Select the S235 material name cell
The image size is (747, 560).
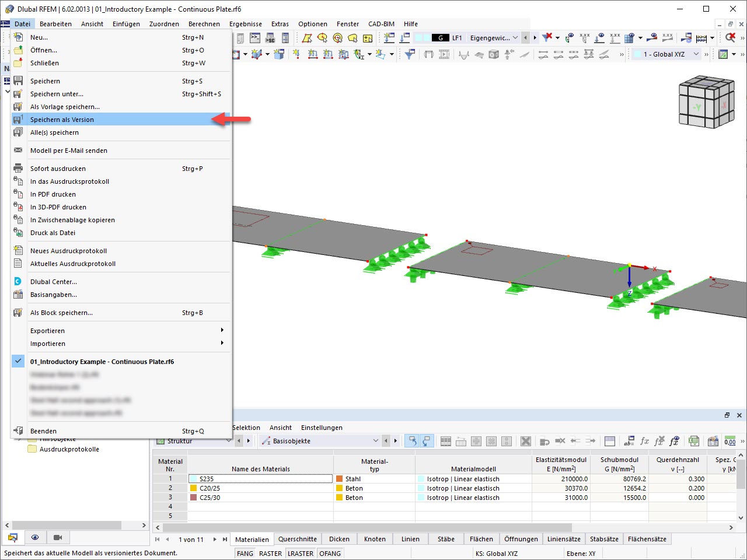260,479
